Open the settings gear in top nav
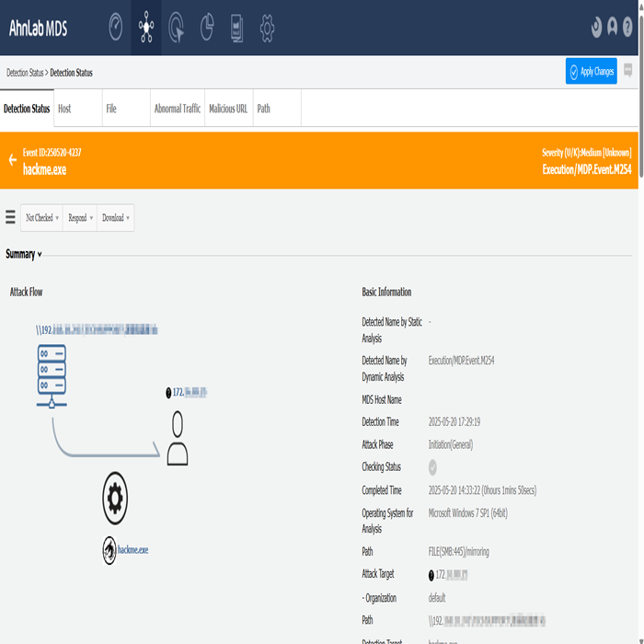 coord(267,28)
